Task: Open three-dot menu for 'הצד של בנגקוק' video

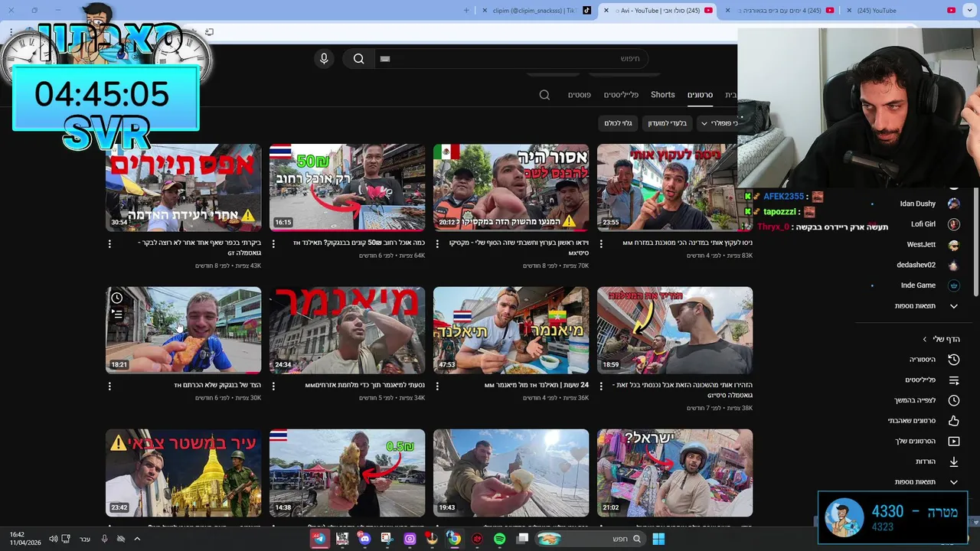Action: click(x=109, y=386)
